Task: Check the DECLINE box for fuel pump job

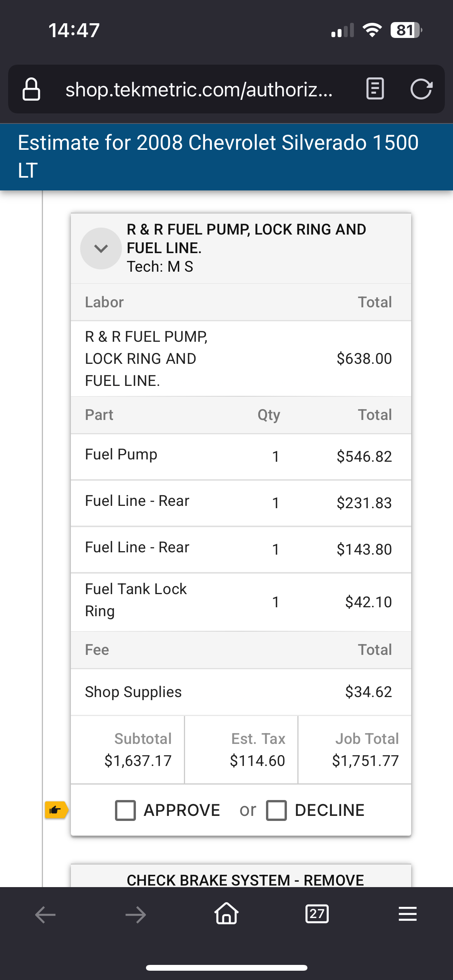Action: pos(276,810)
